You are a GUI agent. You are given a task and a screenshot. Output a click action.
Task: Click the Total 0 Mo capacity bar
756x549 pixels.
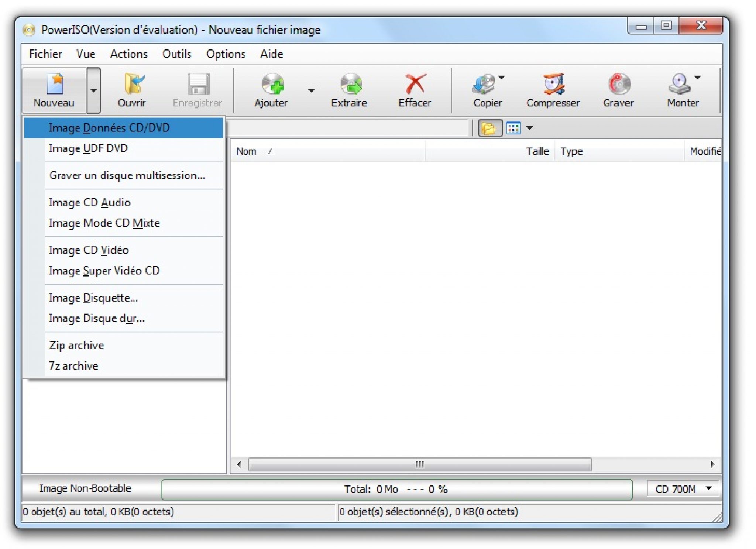[x=397, y=490]
